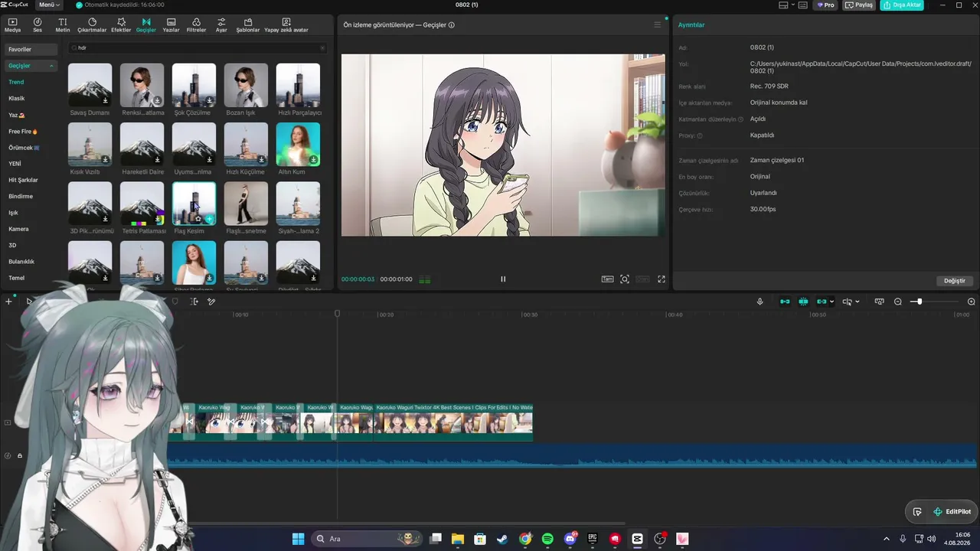Screen dimensions: 980x551
Task: Enter fullscreen preview
Action: point(661,279)
